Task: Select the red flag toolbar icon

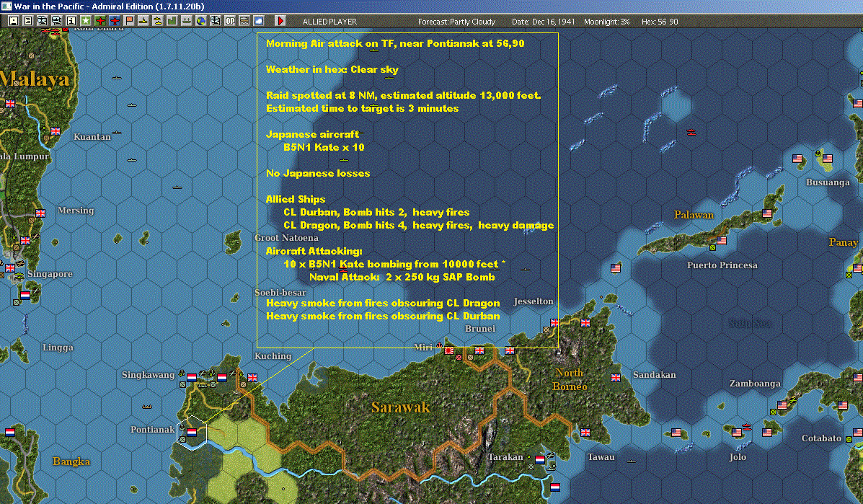Action: [x=129, y=21]
